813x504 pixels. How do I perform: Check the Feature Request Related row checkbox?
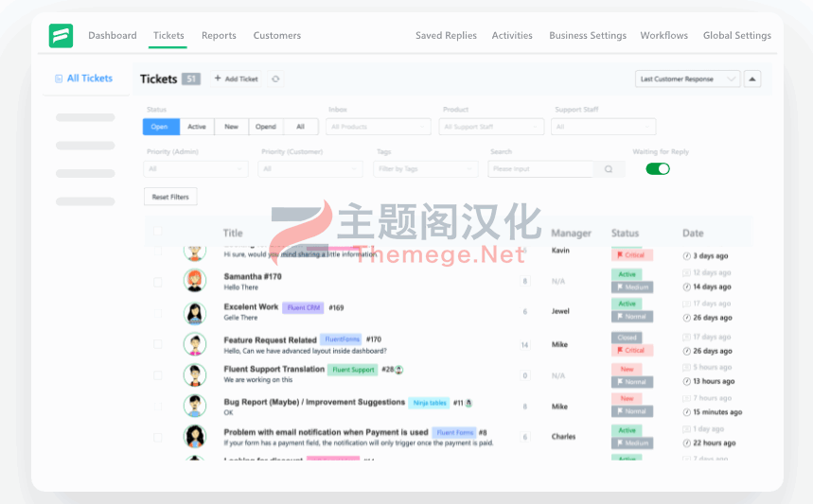[158, 344]
